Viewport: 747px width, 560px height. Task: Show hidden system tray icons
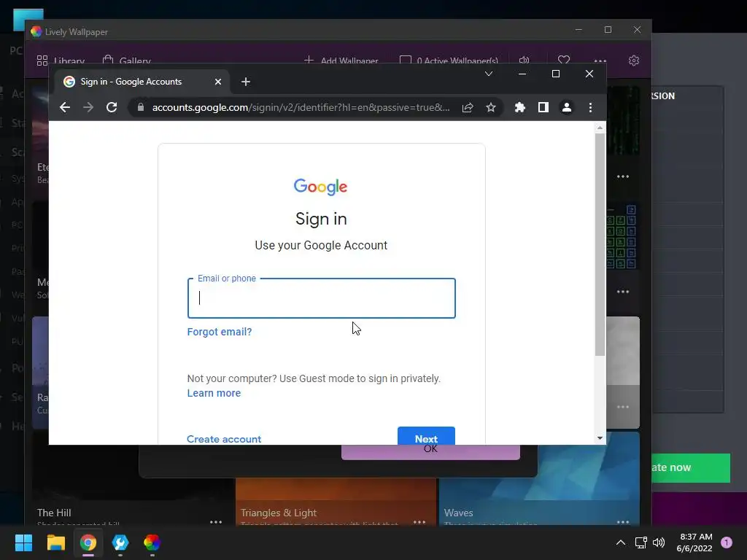(x=620, y=542)
